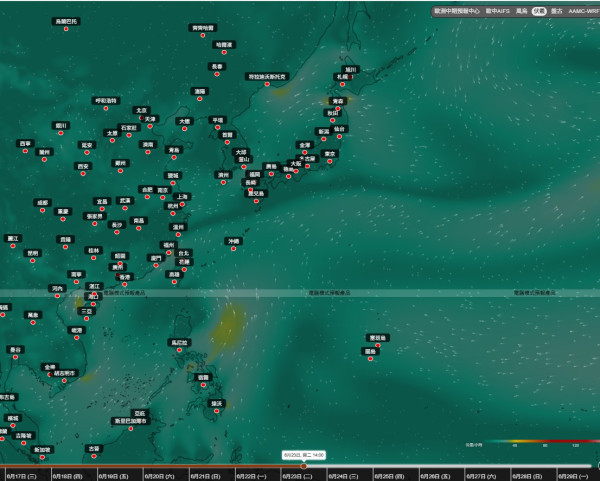The width and height of the screenshot is (600, 481).
Task: Switch to the 歐中AIFS model tab
Action: 497,11
